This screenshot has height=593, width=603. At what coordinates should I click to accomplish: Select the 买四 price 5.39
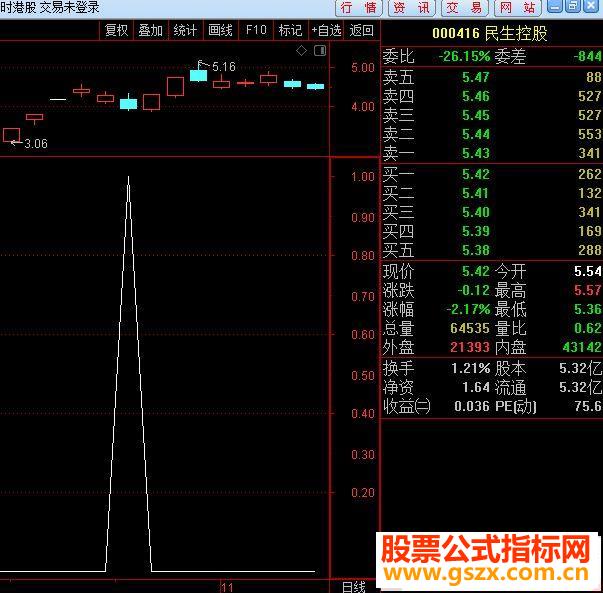476,231
